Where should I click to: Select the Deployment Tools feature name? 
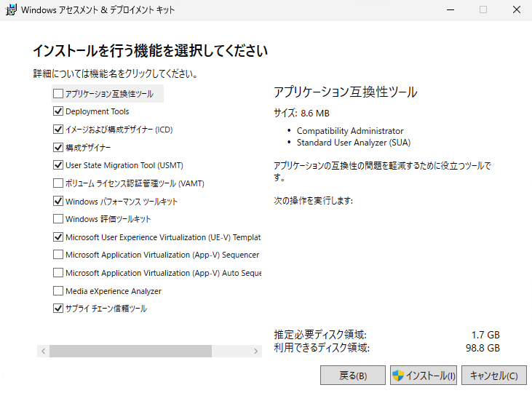tap(98, 111)
